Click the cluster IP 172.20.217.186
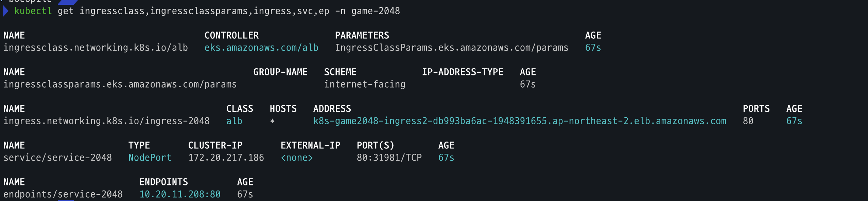This screenshot has height=201, width=868. [x=226, y=158]
